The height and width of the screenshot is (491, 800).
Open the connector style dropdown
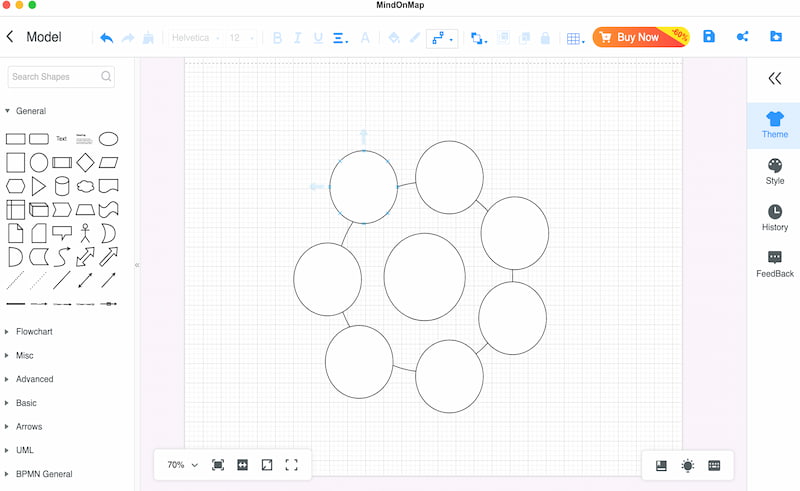click(442, 38)
